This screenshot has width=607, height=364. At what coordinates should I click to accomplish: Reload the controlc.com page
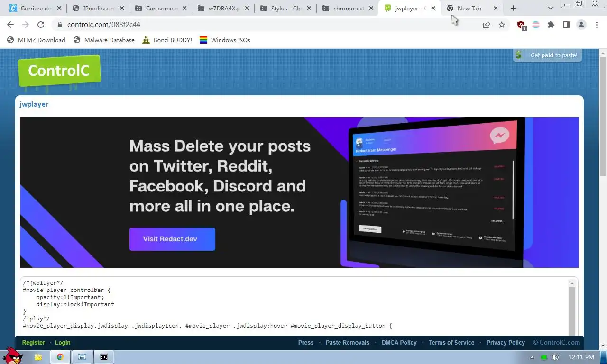coord(41,25)
